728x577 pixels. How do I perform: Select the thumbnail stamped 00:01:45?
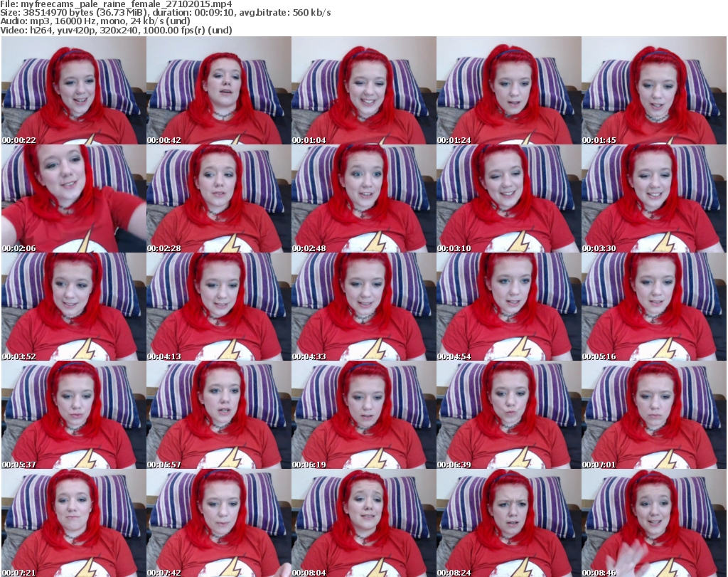654,90
